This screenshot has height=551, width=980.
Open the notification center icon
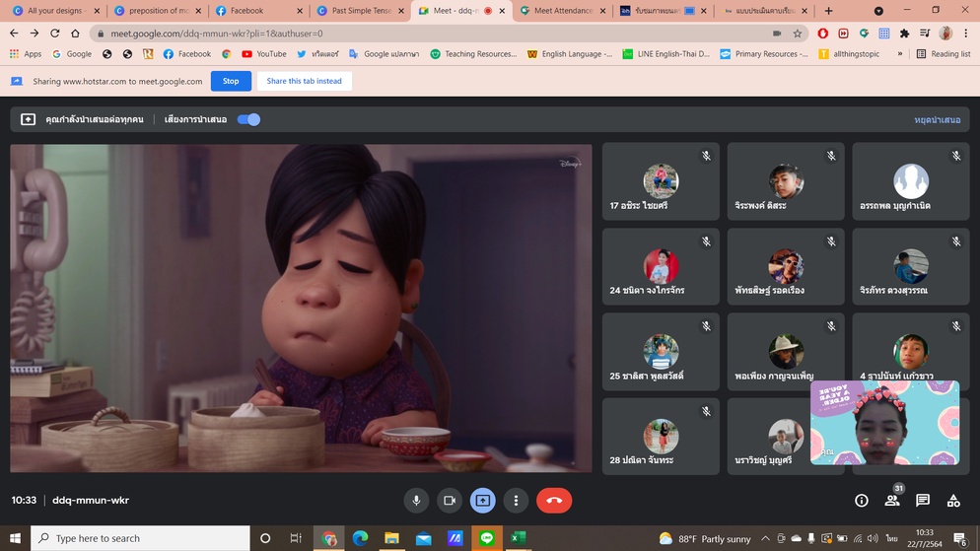(x=960, y=538)
